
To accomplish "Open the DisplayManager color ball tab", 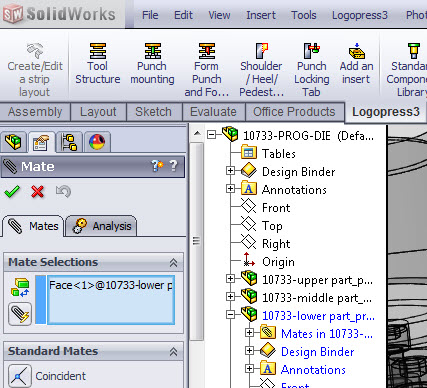I will coord(97,142).
